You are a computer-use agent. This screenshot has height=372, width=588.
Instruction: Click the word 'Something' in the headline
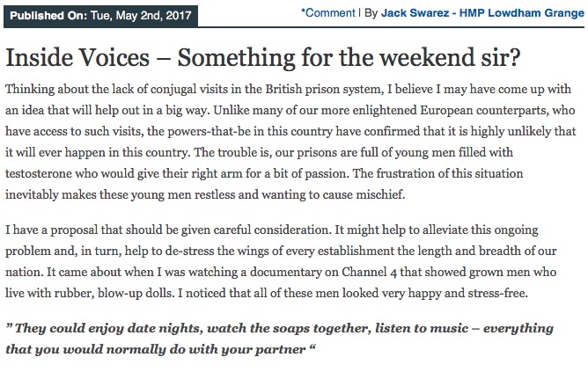pyautogui.click(x=236, y=58)
